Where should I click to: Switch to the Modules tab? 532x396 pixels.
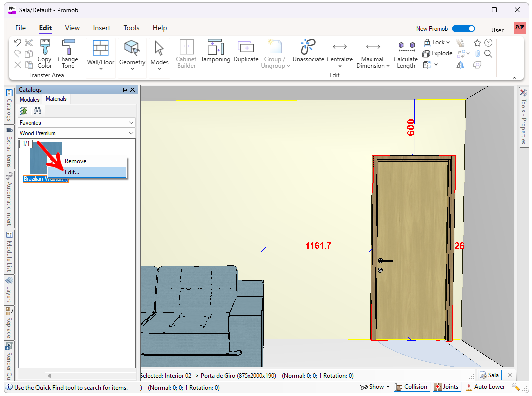coord(30,99)
